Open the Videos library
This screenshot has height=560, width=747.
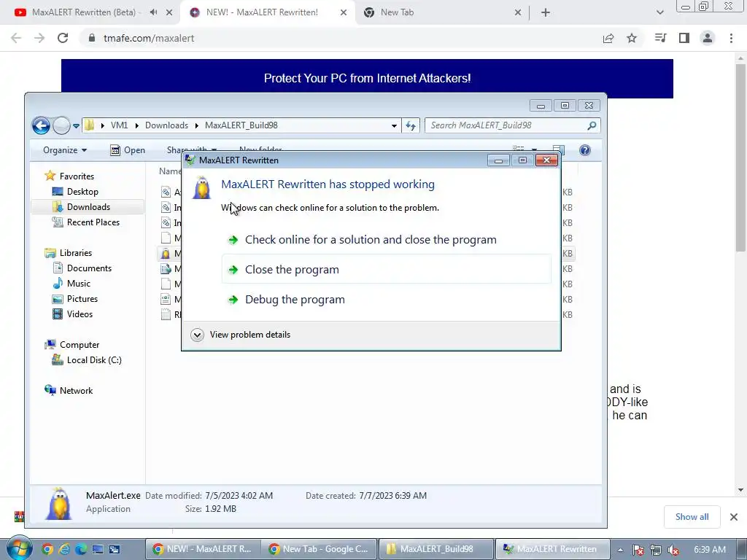click(x=80, y=314)
